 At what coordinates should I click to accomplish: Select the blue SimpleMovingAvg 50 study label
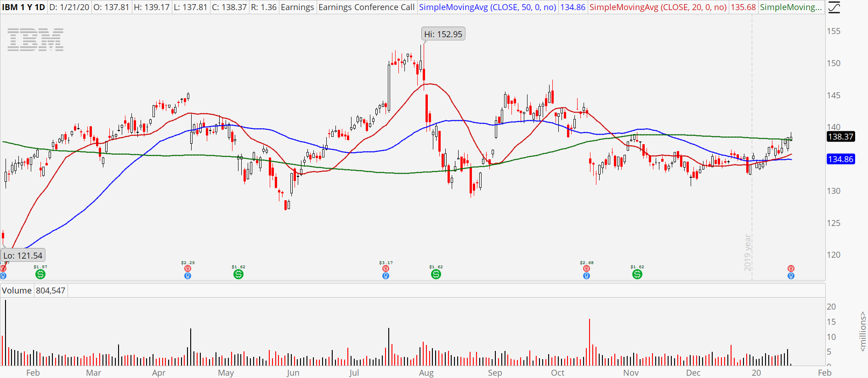pyautogui.click(x=488, y=7)
